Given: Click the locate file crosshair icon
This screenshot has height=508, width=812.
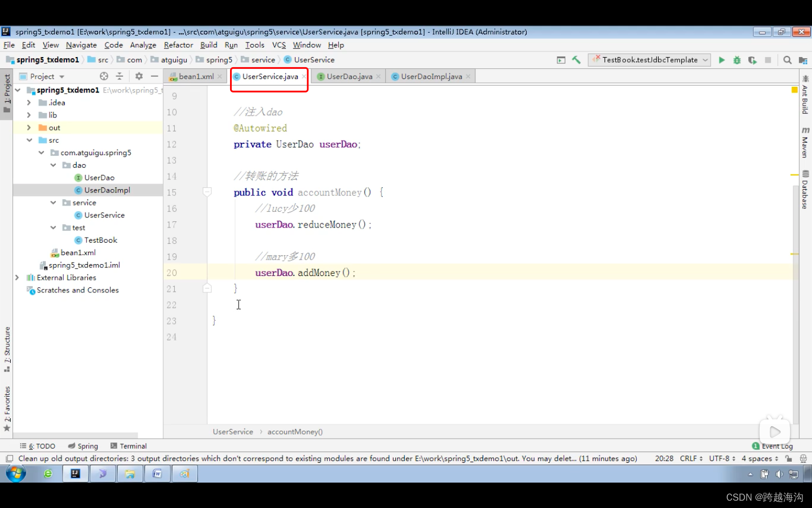Looking at the screenshot, I should [x=104, y=76].
